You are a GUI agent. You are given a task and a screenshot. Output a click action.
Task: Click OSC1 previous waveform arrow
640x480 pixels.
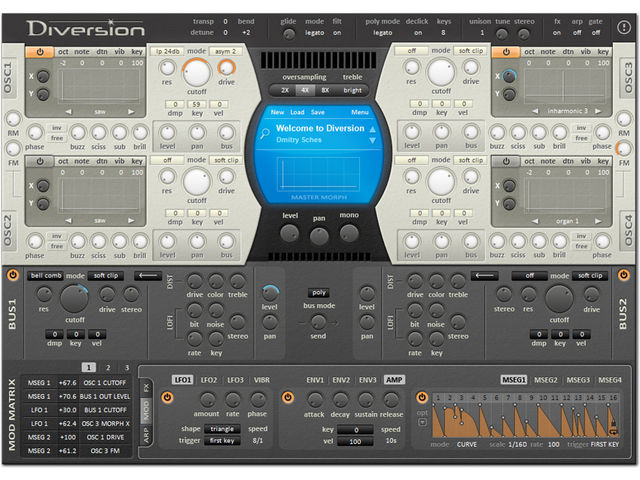point(68,111)
